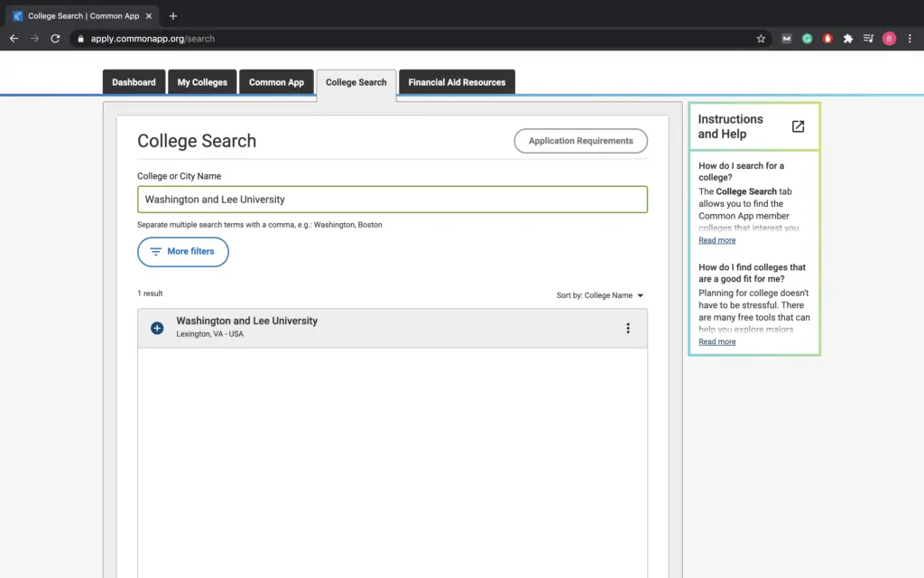
Task: Open the Grammarly extension icon
Action: coord(807,38)
